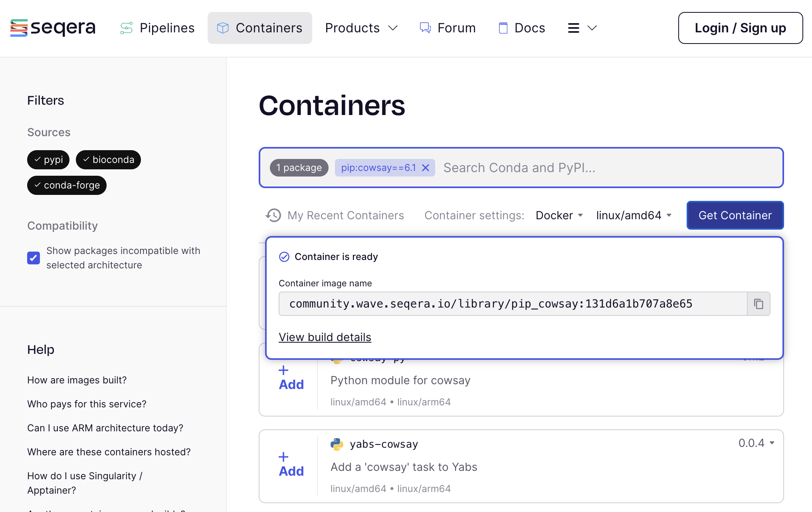Click the cowsay-py Python package icon

[337, 358]
